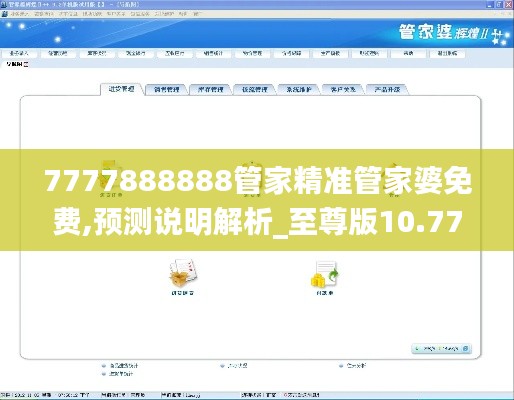Click the 退出系统 button at toolbar's right end
514x400 pixels.
coord(447,53)
